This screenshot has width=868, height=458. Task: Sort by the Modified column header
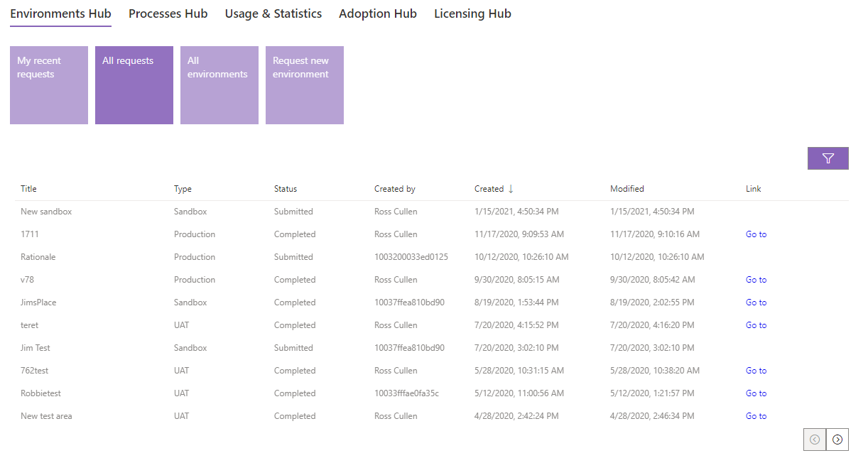(627, 189)
